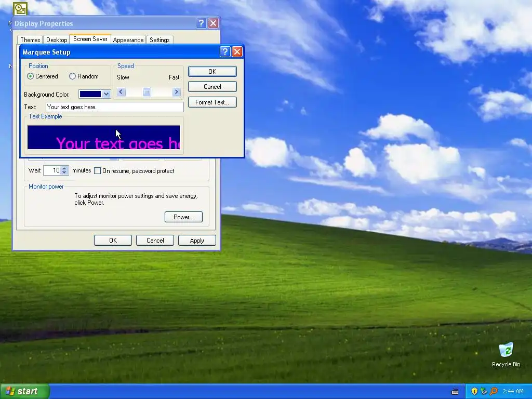Click the speed slider thumb
Screen dimensions: 532x399
click(147, 92)
